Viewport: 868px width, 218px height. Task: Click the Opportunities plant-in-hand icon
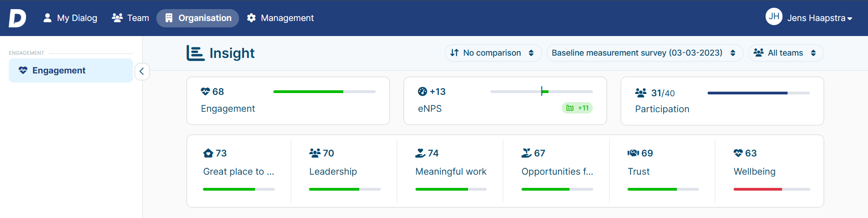tap(527, 153)
